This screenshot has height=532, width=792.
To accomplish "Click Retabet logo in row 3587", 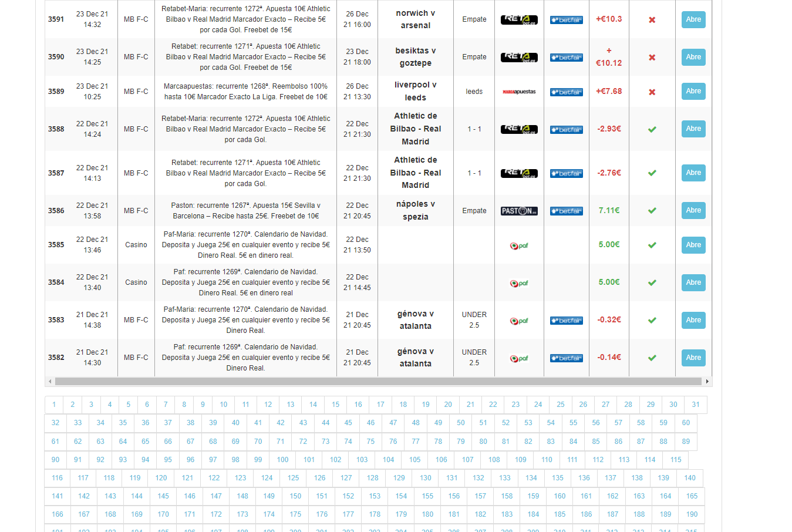I will pos(519,173).
